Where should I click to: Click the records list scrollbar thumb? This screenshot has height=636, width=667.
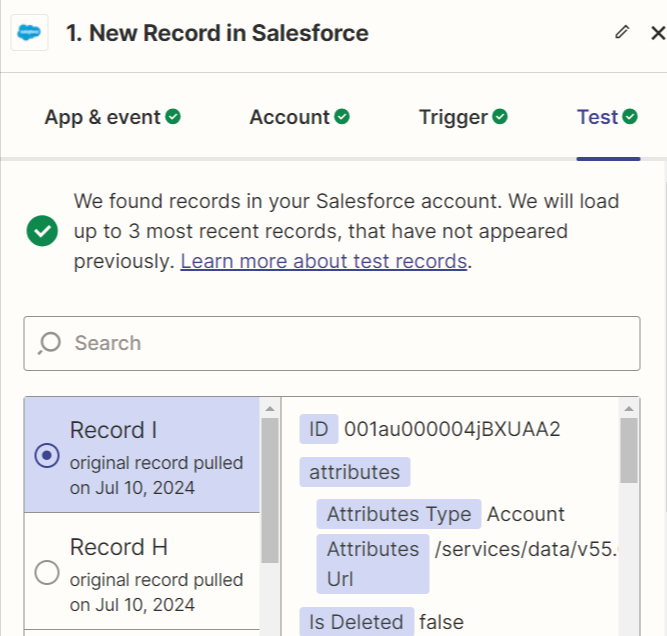pyautogui.click(x=270, y=490)
